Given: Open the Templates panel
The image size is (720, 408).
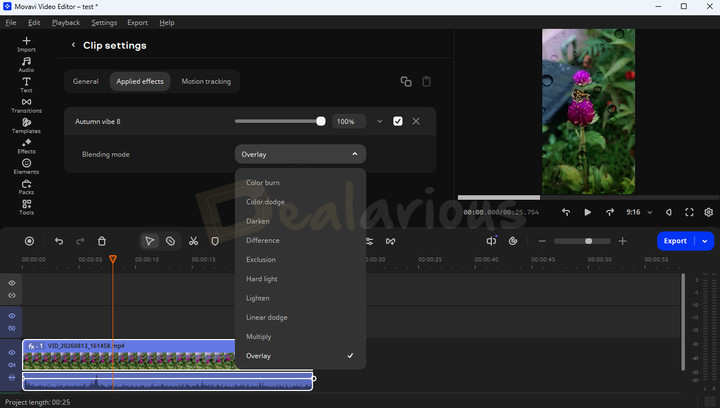Looking at the screenshot, I should (26, 125).
